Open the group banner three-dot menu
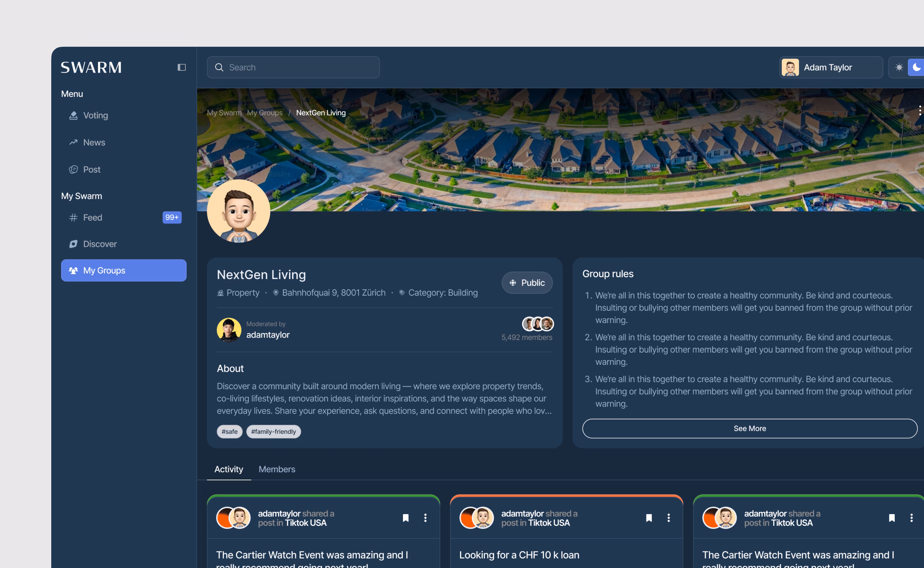 [x=920, y=110]
